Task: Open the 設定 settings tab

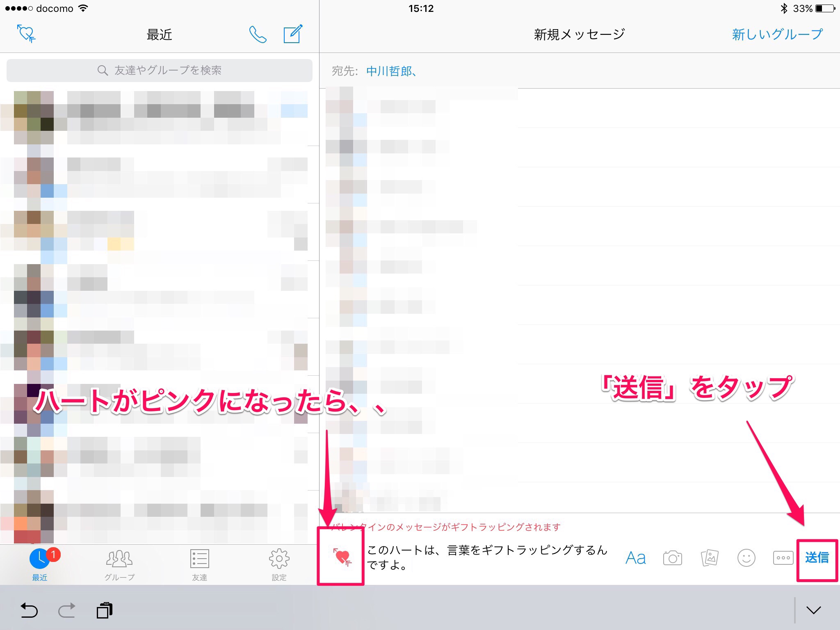Action: pyautogui.click(x=279, y=565)
